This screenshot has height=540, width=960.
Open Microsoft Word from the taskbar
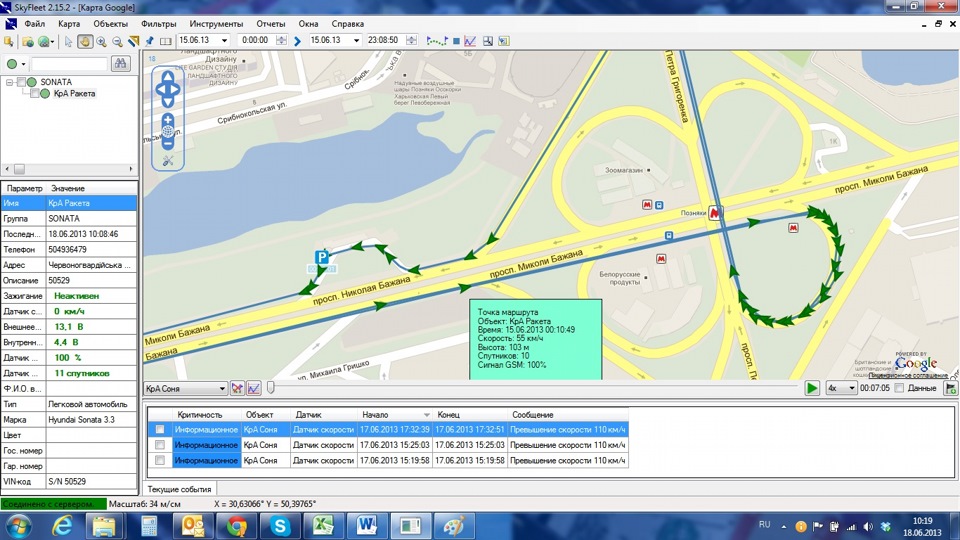tap(367, 526)
